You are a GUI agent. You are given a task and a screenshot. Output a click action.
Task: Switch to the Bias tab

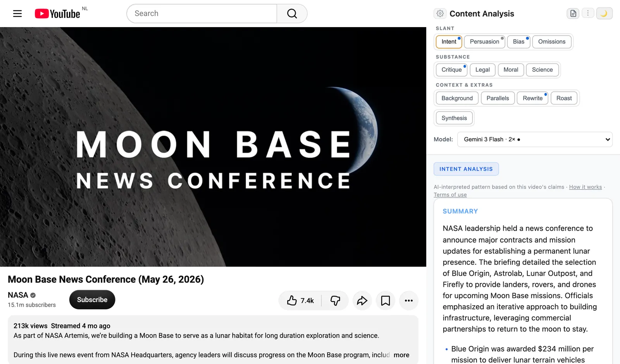pyautogui.click(x=518, y=42)
